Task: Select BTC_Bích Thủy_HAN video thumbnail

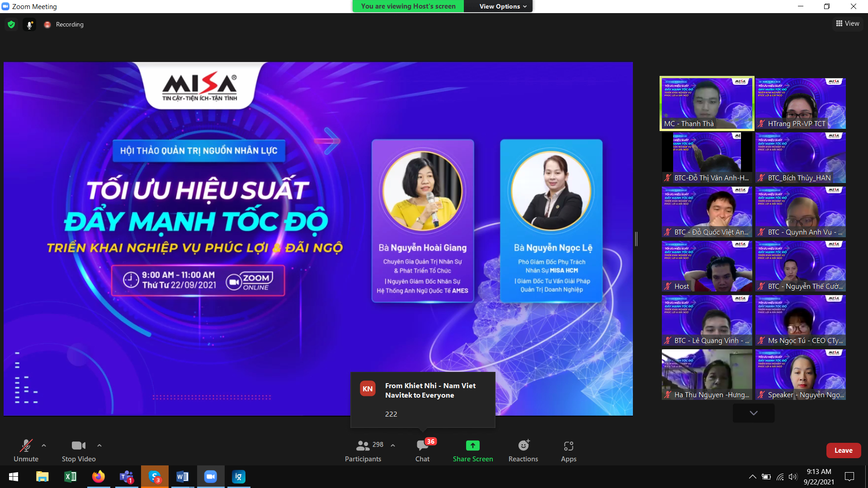Action: click(801, 158)
